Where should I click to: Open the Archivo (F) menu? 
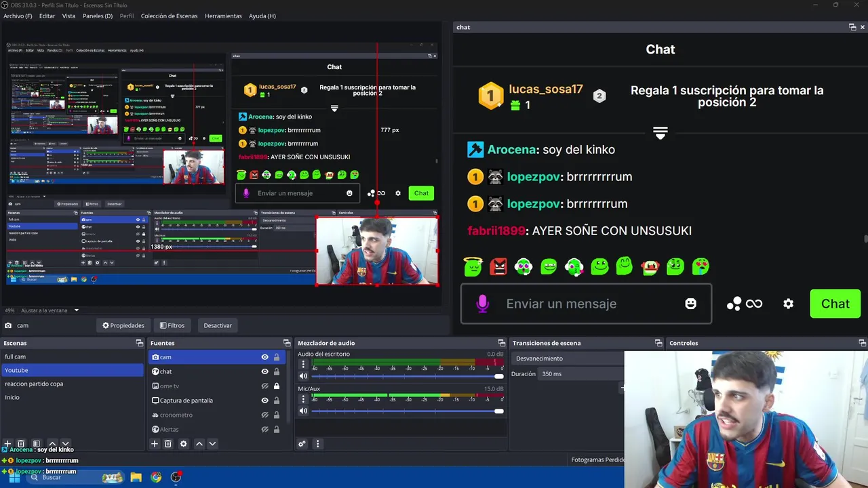click(18, 16)
